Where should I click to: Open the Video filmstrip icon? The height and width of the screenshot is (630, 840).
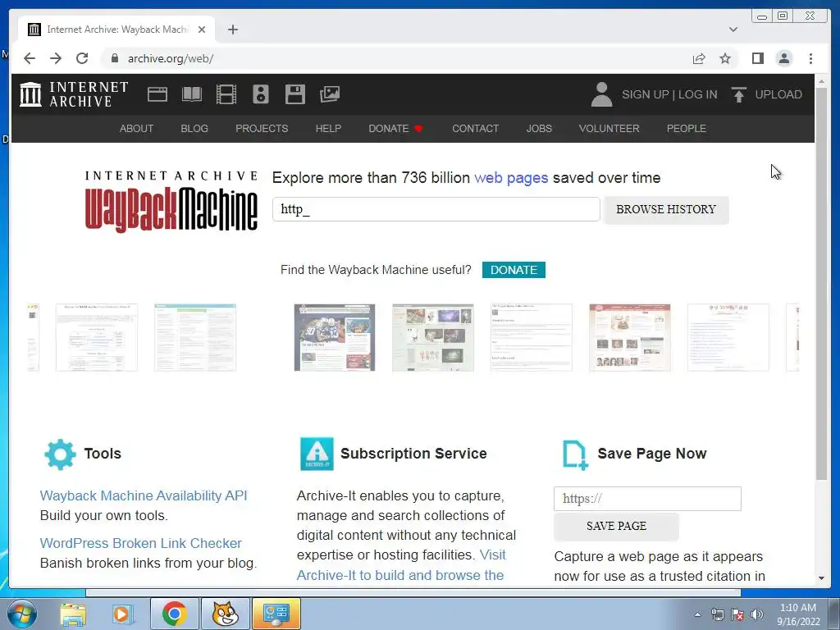coord(226,94)
